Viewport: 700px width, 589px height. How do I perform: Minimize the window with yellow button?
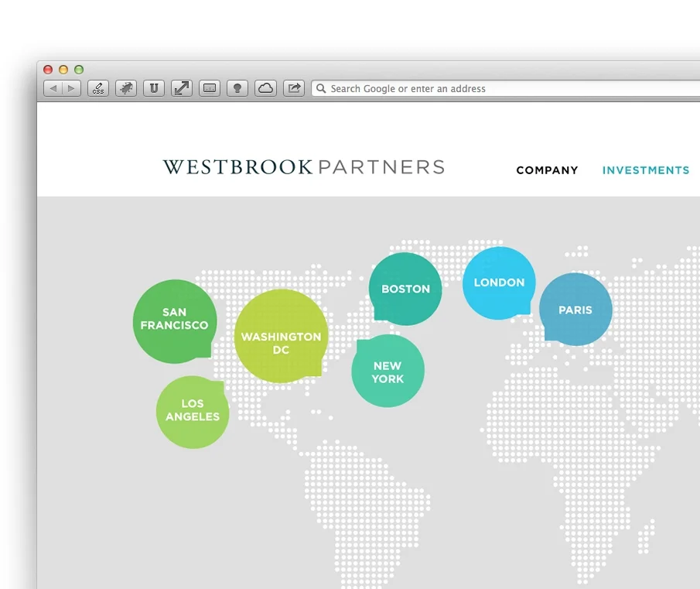(x=63, y=70)
